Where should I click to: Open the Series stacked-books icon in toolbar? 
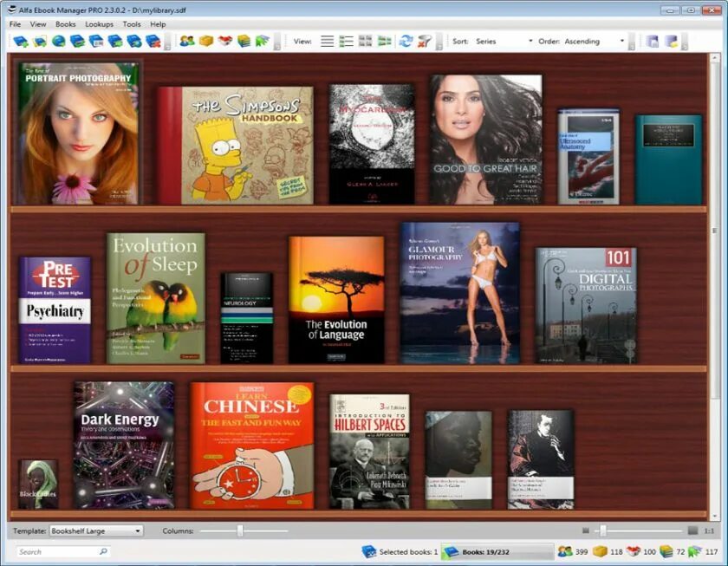pos(244,41)
